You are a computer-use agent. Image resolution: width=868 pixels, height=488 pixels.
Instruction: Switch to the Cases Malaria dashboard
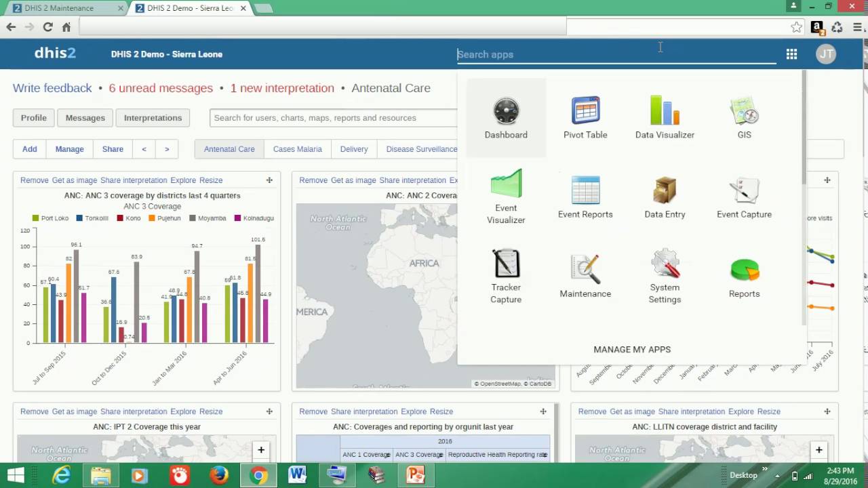click(x=297, y=149)
